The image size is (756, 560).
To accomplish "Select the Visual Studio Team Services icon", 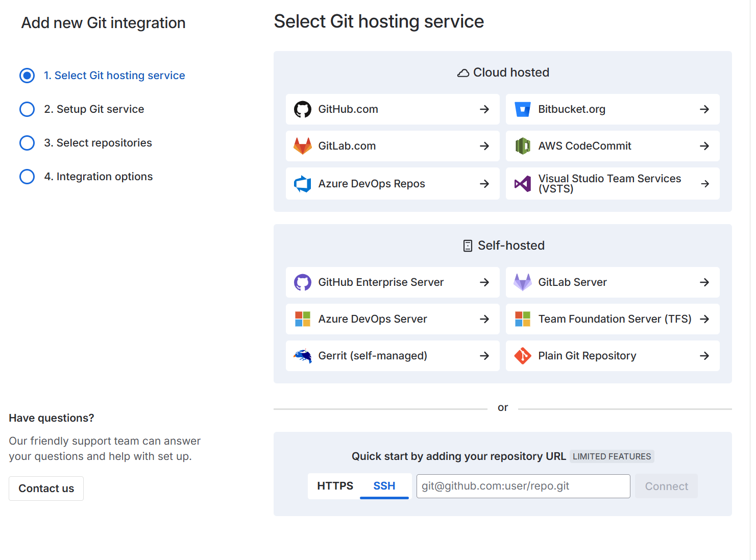I will (x=522, y=184).
